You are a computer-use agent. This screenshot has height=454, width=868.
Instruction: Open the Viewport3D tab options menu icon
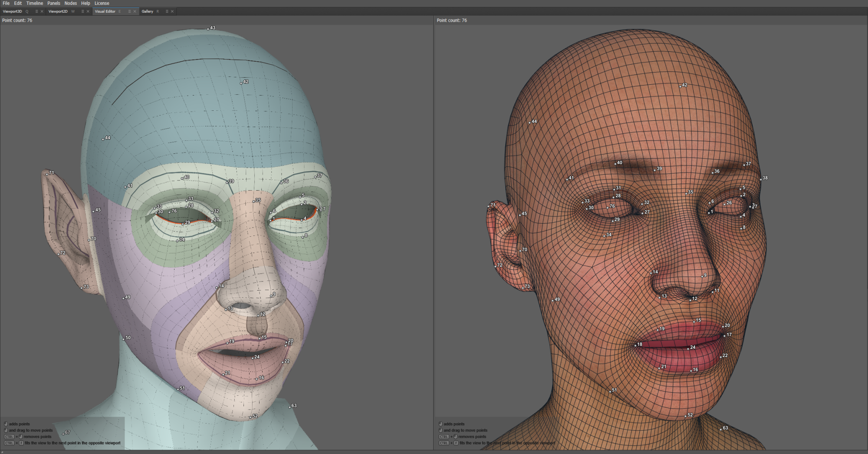[x=36, y=12]
